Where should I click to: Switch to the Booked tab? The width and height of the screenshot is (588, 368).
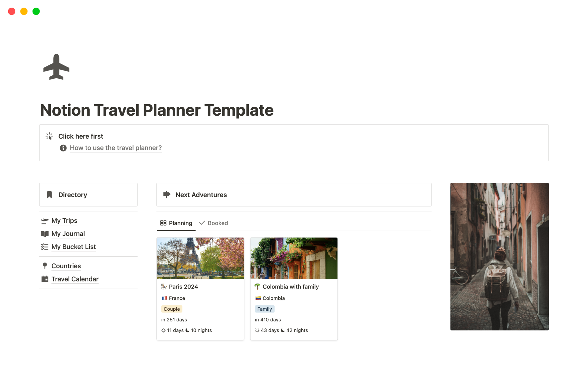pyautogui.click(x=214, y=223)
